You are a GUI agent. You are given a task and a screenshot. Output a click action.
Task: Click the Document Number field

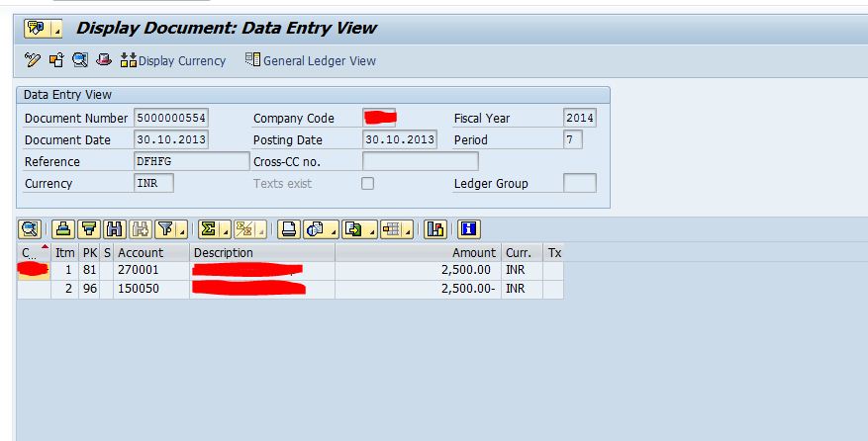pos(171,119)
